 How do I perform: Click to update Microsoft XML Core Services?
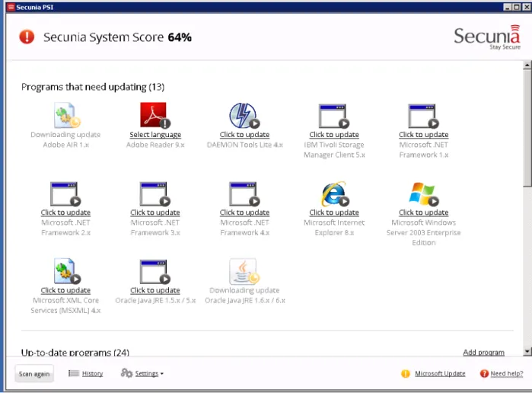tap(65, 290)
